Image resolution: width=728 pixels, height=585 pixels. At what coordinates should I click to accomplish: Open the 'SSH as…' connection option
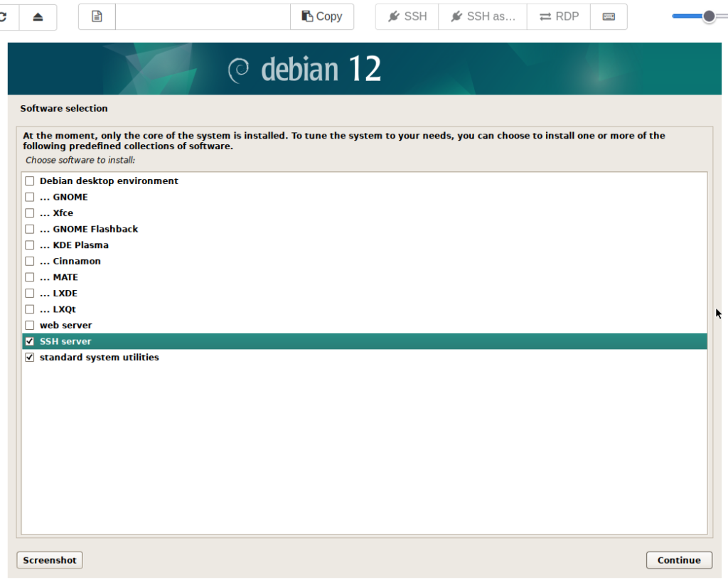click(482, 16)
